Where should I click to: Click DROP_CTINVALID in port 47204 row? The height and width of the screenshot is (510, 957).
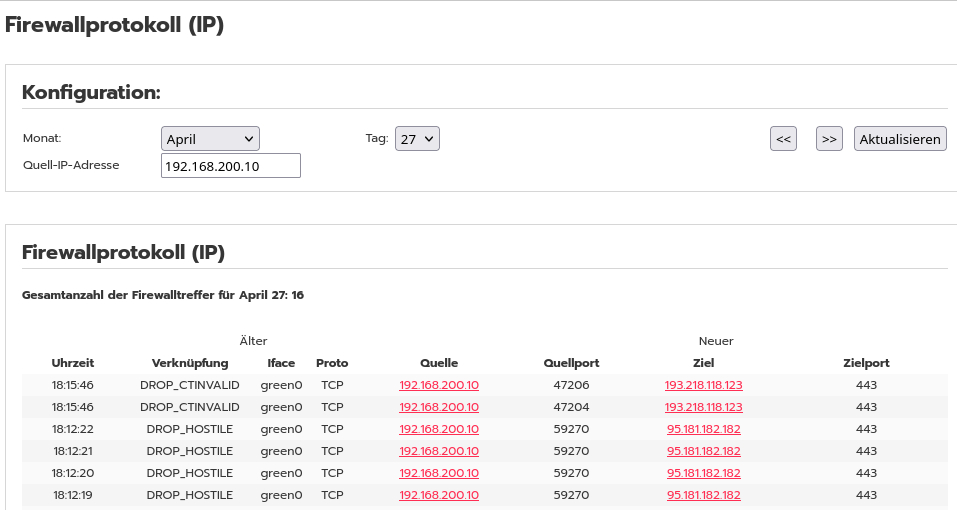(x=190, y=407)
